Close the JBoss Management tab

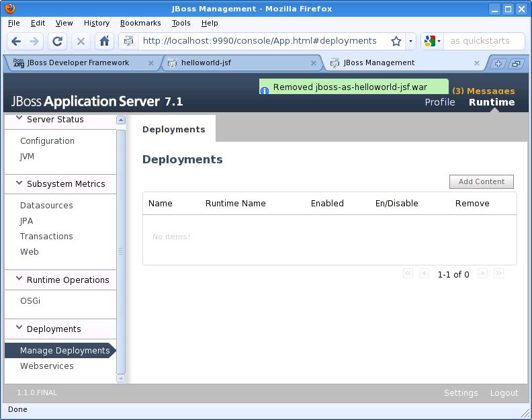click(x=477, y=63)
